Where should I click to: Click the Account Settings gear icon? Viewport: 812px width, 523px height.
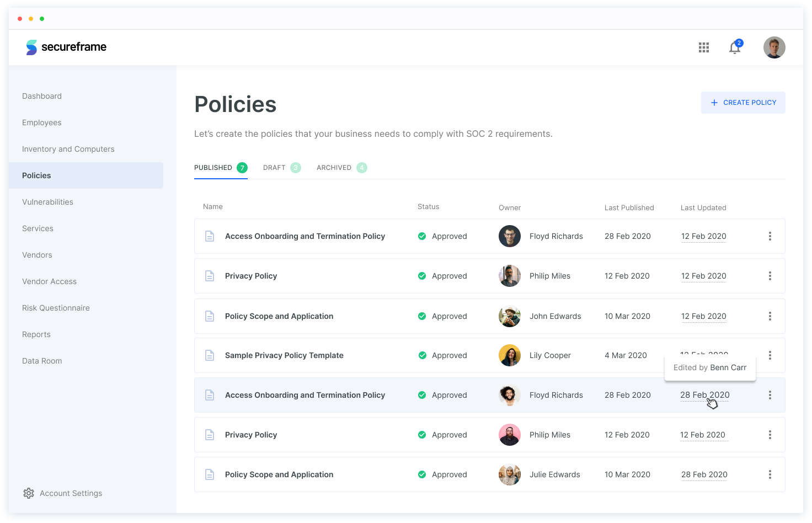(29, 493)
